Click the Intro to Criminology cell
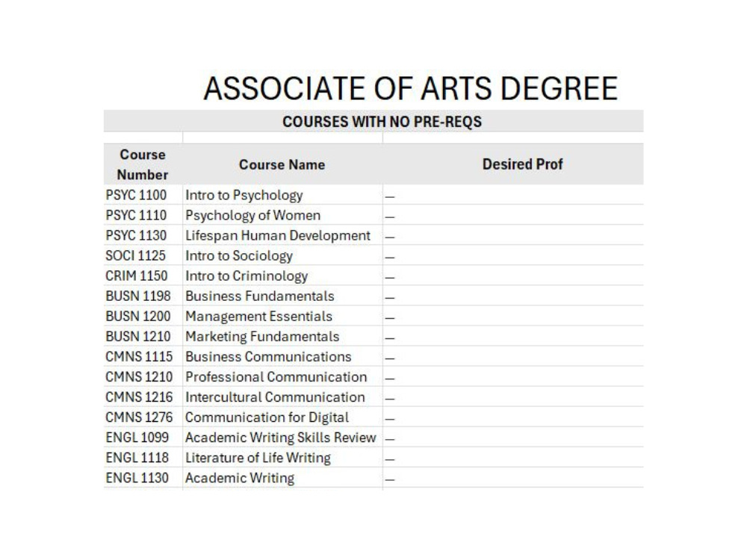Screen dimensions: 747x560 [x=282, y=276]
